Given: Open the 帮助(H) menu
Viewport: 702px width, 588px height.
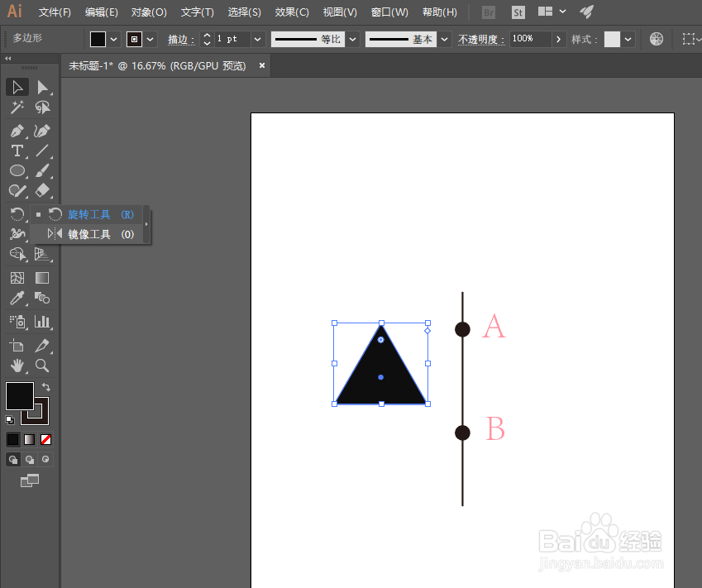Looking at the screenshot, I should click(x=440, y=12).
